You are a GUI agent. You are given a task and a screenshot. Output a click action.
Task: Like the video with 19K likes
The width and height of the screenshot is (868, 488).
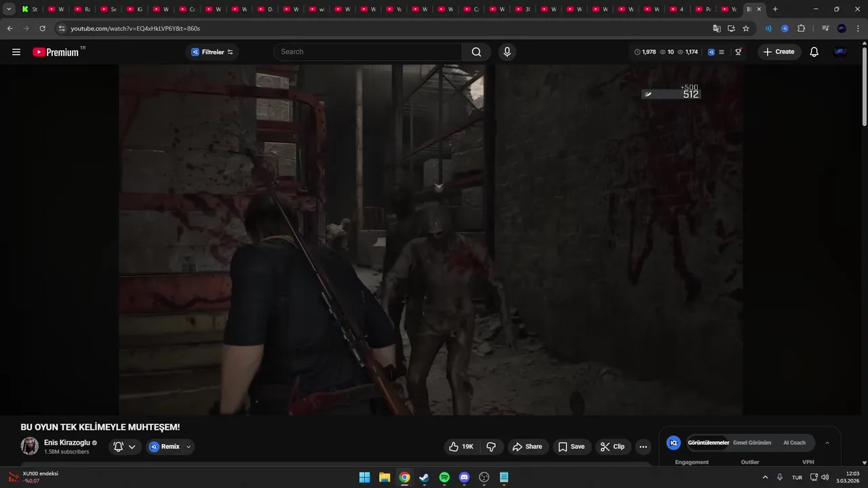(x=460, y=447)
